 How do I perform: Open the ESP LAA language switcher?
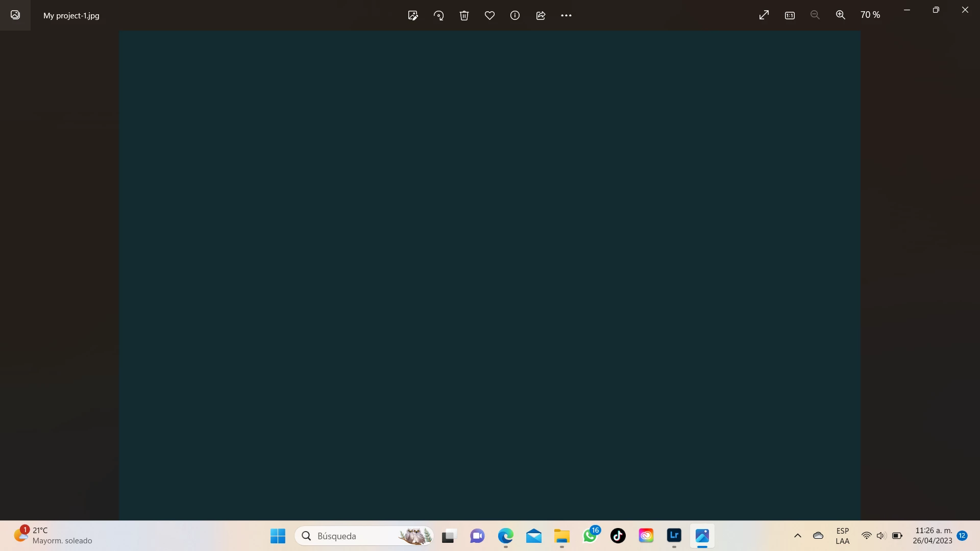843,536
